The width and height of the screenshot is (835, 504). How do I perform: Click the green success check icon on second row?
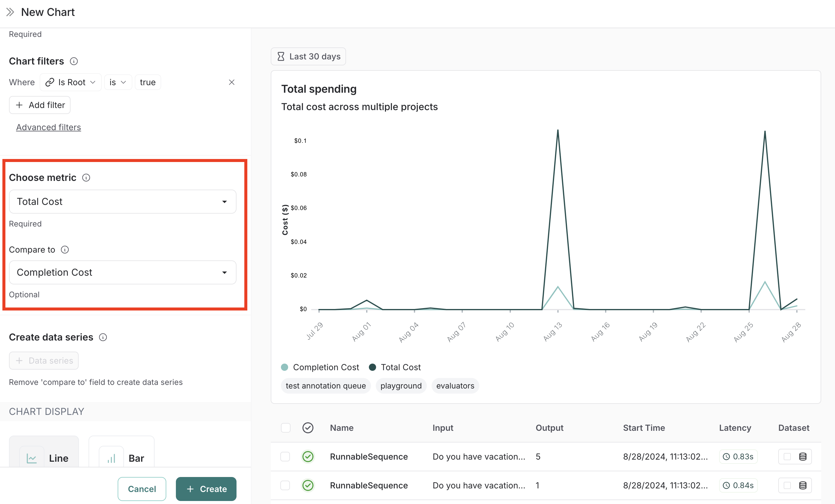[308, 485]
